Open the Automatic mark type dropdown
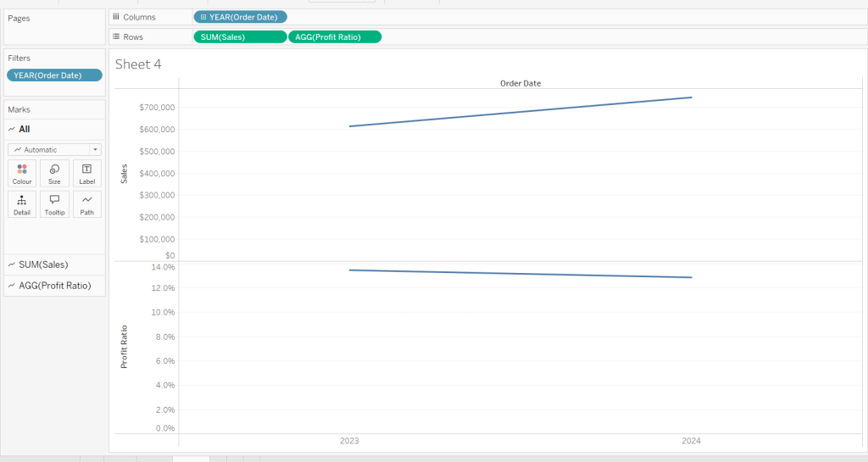The image size is (868, 462). pos(54,149)
